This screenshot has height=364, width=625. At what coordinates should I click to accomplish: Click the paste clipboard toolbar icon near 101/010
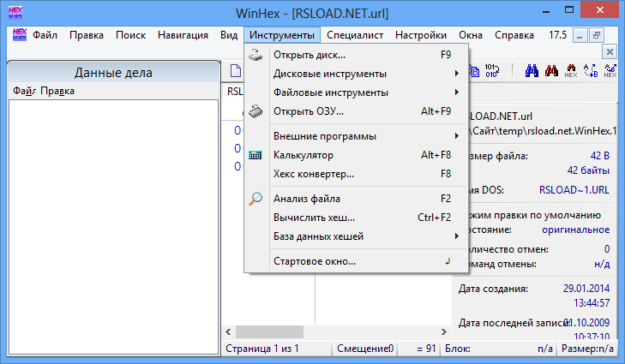[x=474, y=71]
